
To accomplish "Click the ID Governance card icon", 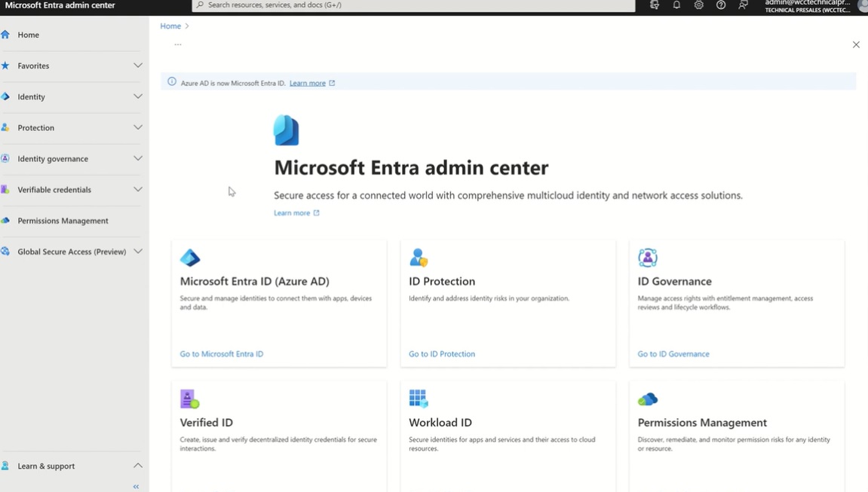I will tap(647, 258).
